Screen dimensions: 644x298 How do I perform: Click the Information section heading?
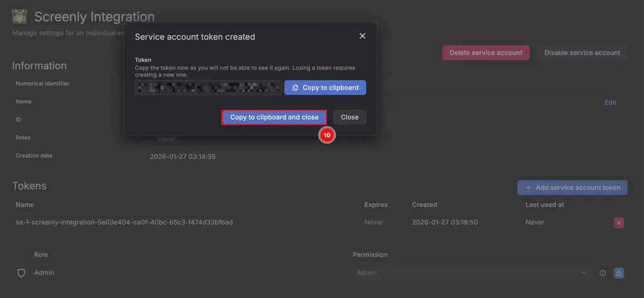[x=40, y=65]
